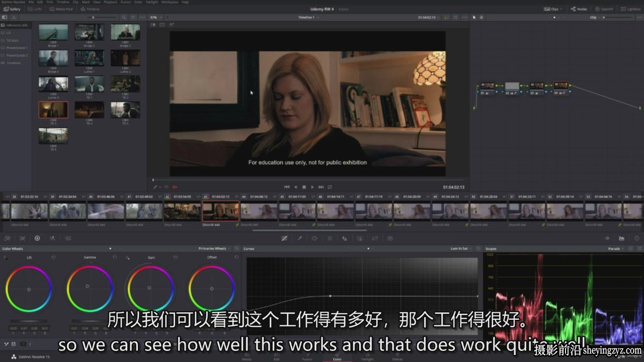Open the LUTs panel

(35, 9)
